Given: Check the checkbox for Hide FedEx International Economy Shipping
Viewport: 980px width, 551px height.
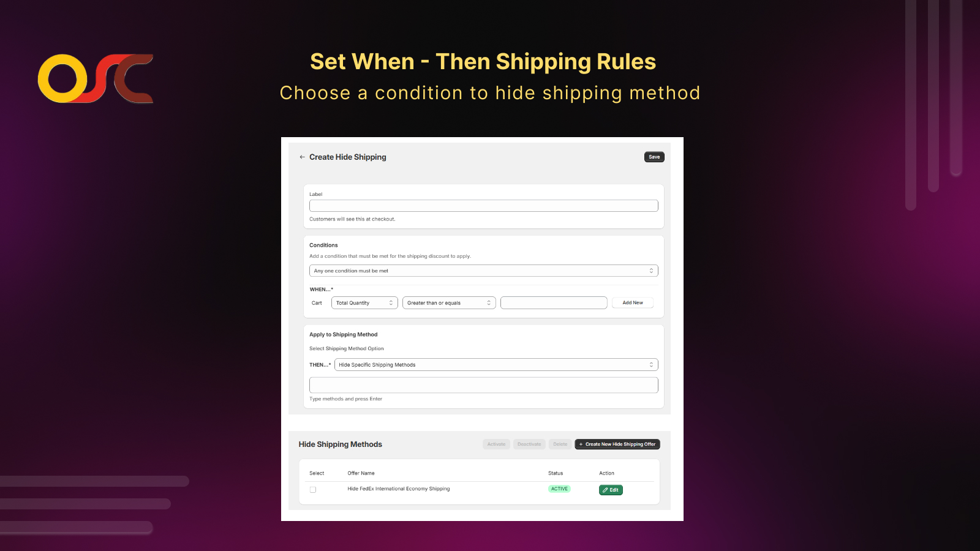Looking at the screenshot, I should click(x=313, y=489).
